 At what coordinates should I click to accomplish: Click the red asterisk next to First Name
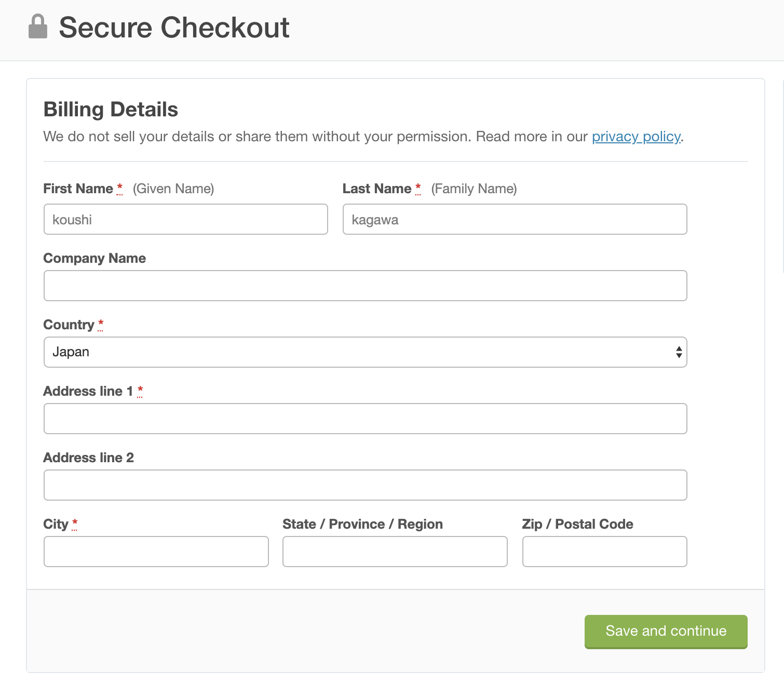[x=120, y=189]
